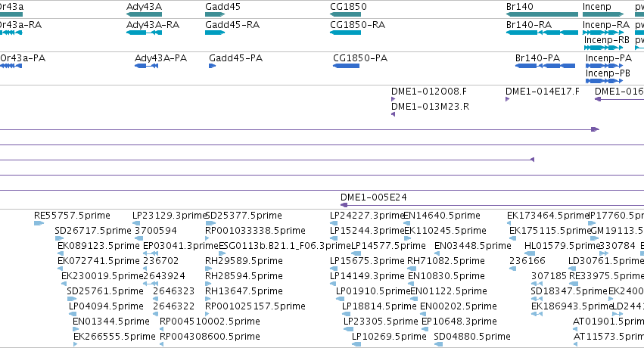Viewport: 644px width, 348px height.
Task: Select the EK173464.5prime EST marker
Action: 509,223
